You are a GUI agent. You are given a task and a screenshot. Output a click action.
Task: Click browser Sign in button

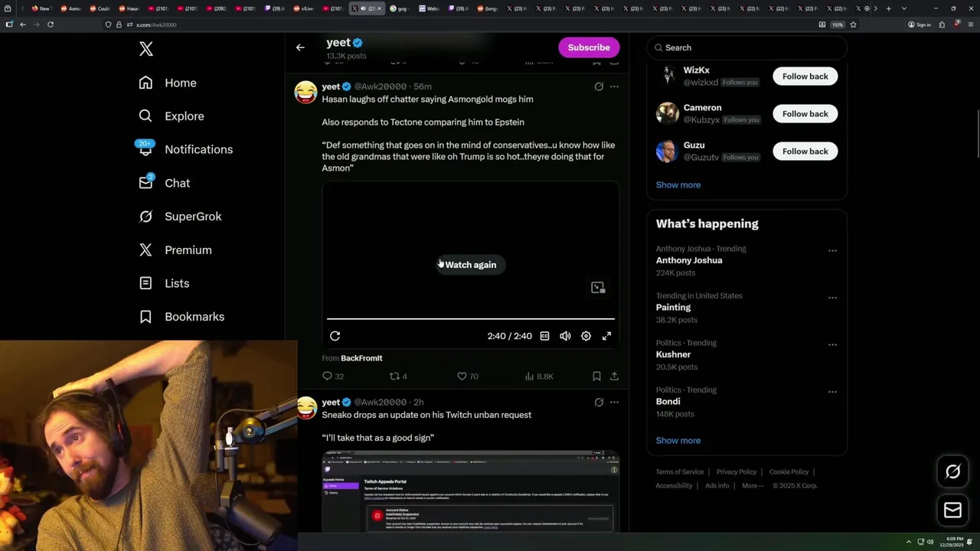[920, 24]
